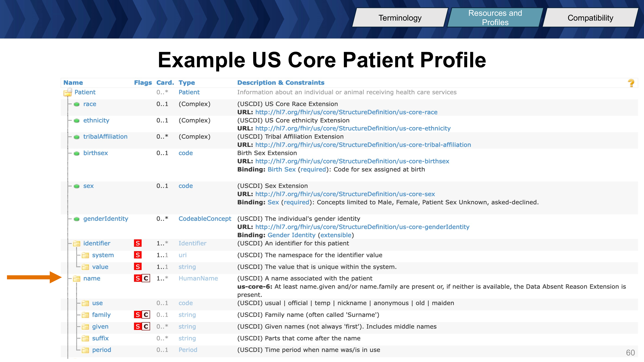This screenshot has height=362, width=644.
Task: Click the folder icon beside name
Action: (x=76, y=278)
